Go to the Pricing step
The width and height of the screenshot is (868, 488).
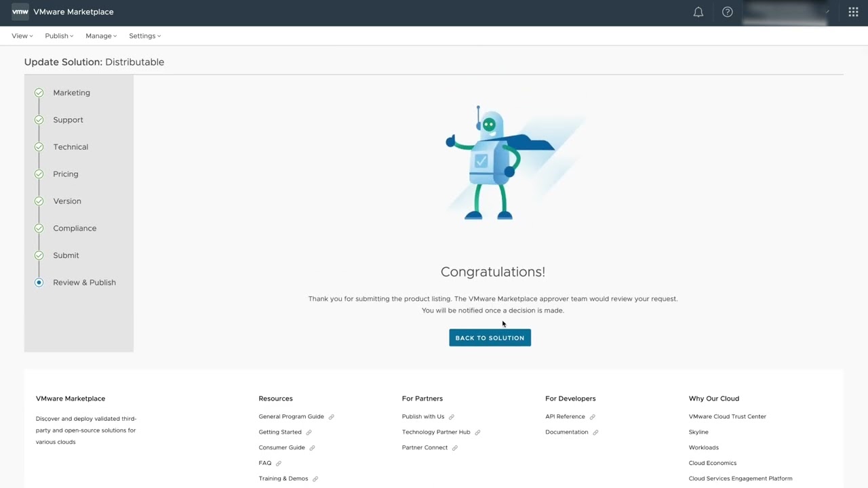pos(66,174)
